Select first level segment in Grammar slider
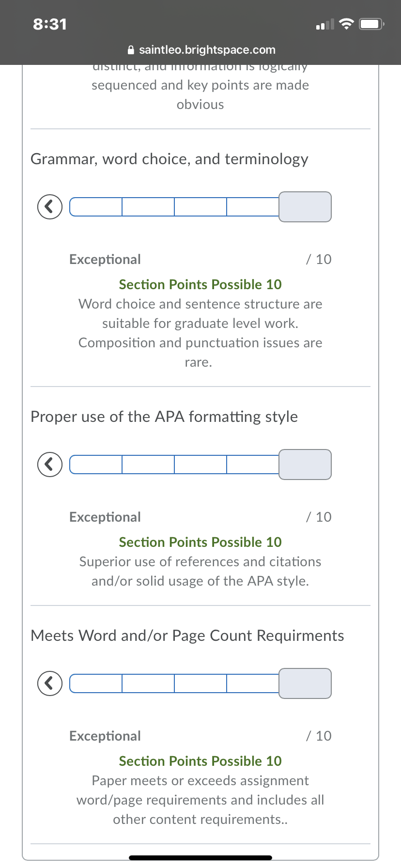401x868 pixels. click(96, 207)
